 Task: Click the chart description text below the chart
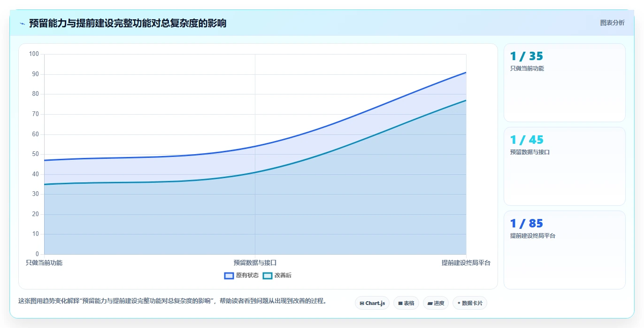172,301
